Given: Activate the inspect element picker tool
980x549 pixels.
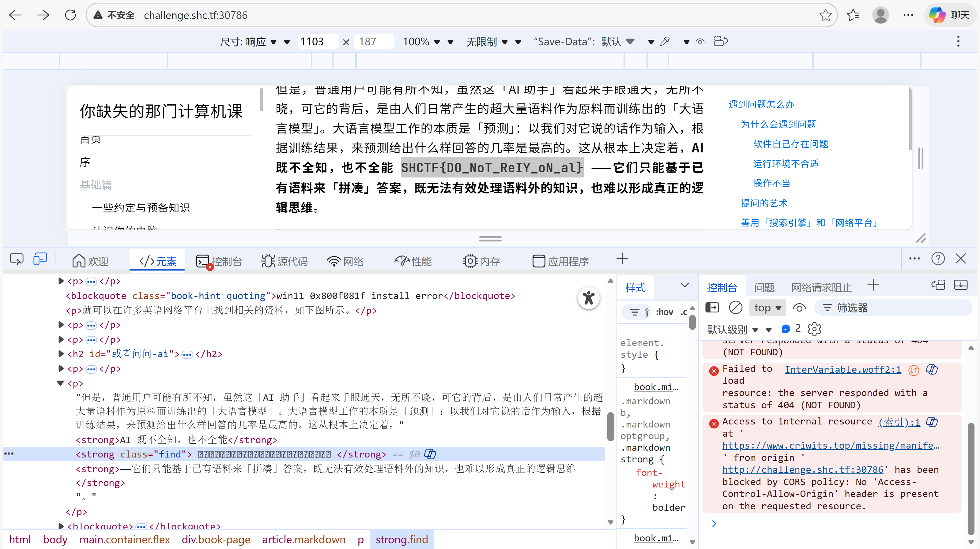Looking at the screenshot, I should (x=16, y=260).
